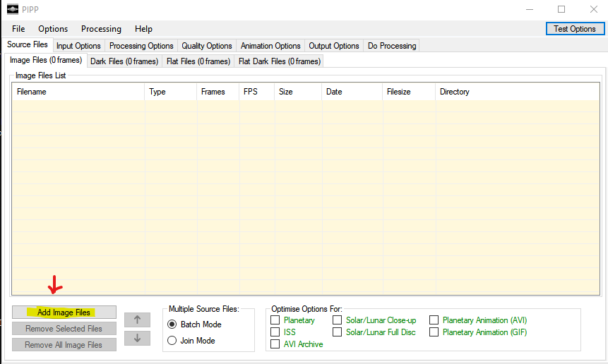Image resolution: width=608 pixels, height=364 pixels.
Task: Sort list by Filename column header
Action: (32, 92)
